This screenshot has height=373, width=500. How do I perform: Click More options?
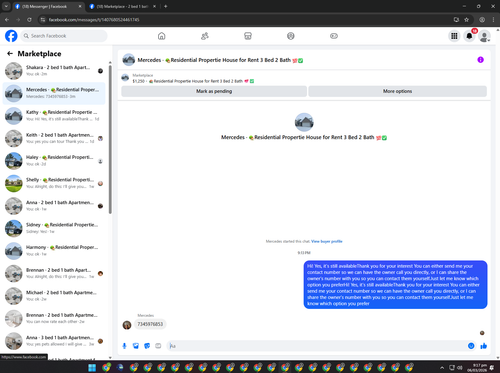tap(397, 91)
